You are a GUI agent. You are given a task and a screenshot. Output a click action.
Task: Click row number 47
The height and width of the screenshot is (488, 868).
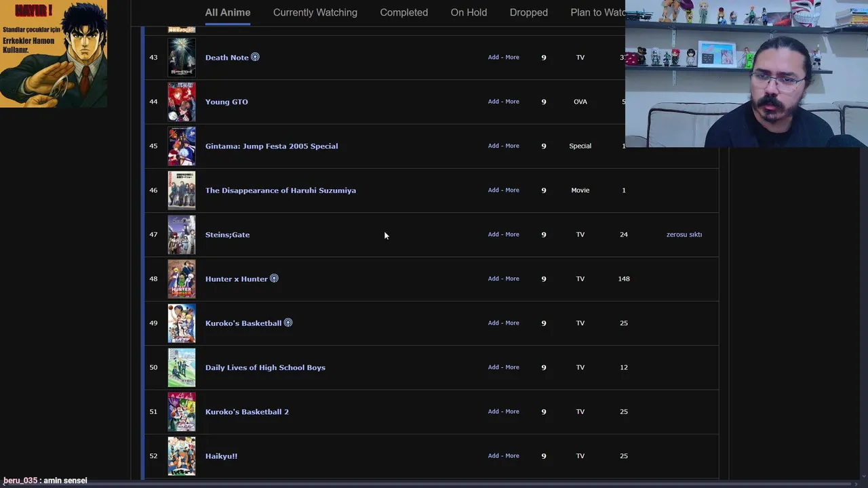(x=153, y=235)
